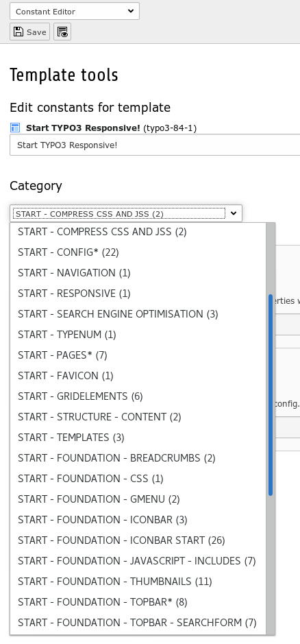Viewport: 300px width, 644px height.
Task: Click the Save button
Action: point(30,32)
